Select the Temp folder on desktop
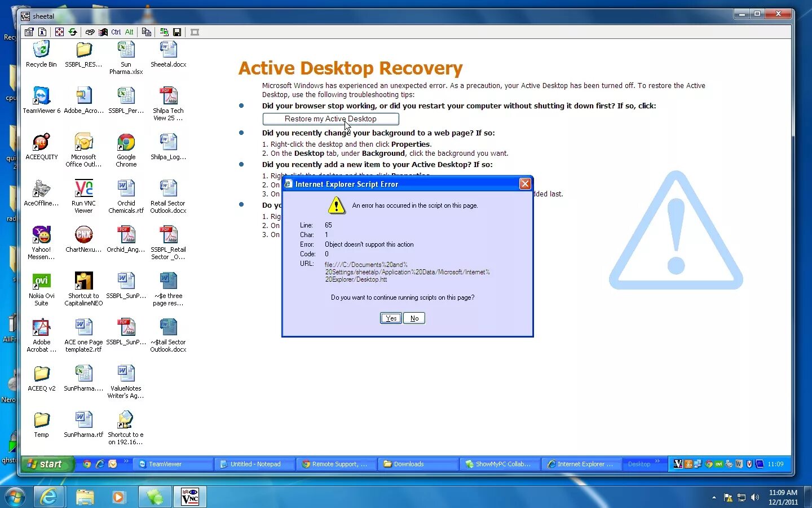The height and width of the screenshot is (508, 812). [x=41, y=424]
